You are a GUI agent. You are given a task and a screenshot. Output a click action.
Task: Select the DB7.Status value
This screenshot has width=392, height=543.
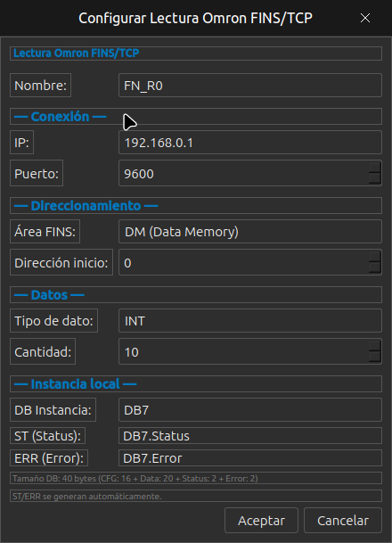[x=250, y=436]
